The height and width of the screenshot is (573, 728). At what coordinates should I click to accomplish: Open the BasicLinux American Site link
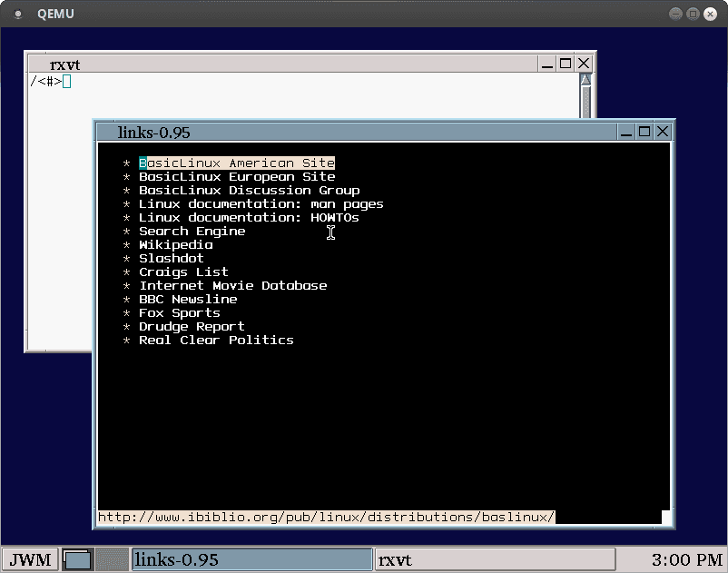click(237, 163)
